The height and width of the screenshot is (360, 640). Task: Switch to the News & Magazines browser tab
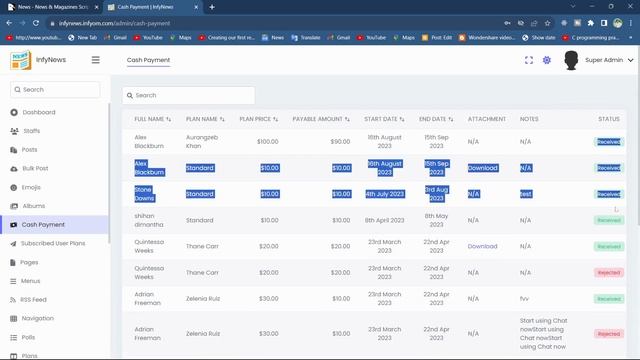[x=52, y=7]
